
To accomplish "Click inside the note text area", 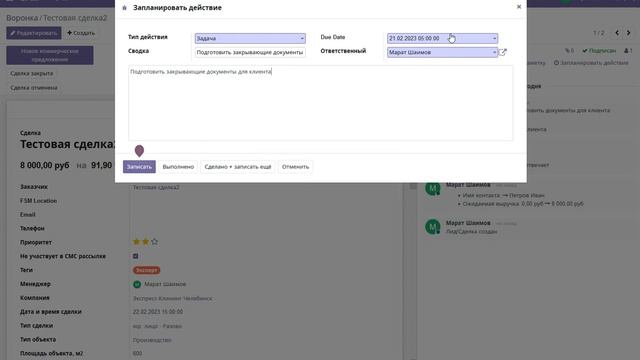I will (x=320, y=103).
